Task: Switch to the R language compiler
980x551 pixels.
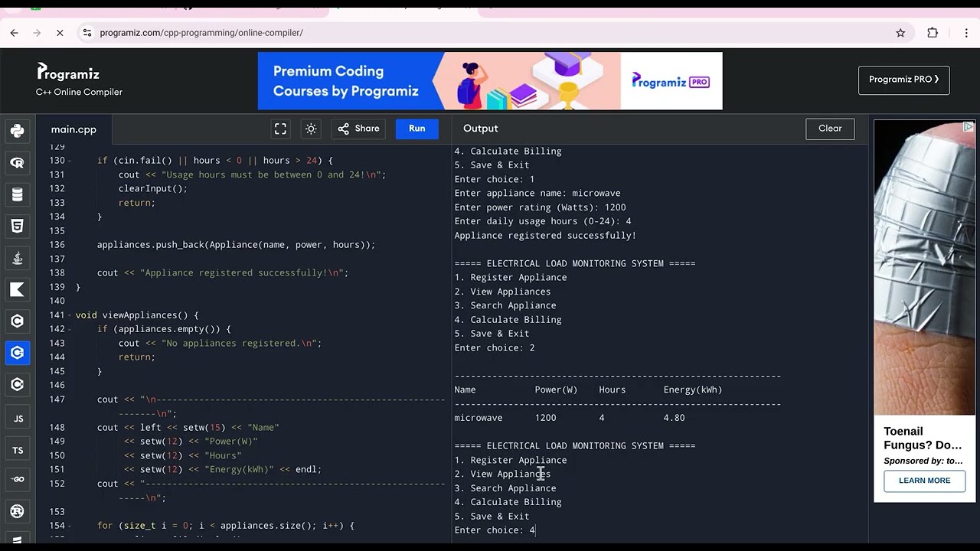Action: [18, 163]
